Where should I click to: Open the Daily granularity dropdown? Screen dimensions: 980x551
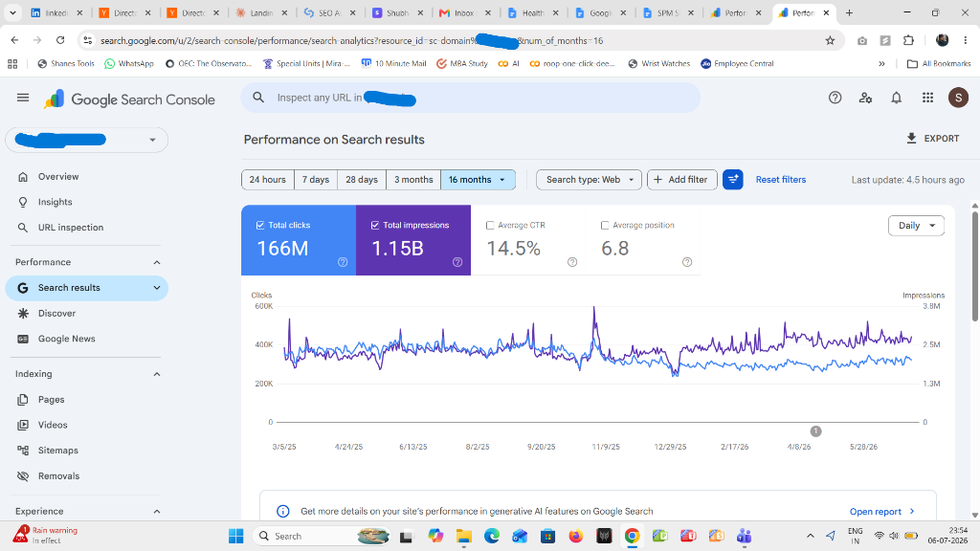[x=916, y=226]
